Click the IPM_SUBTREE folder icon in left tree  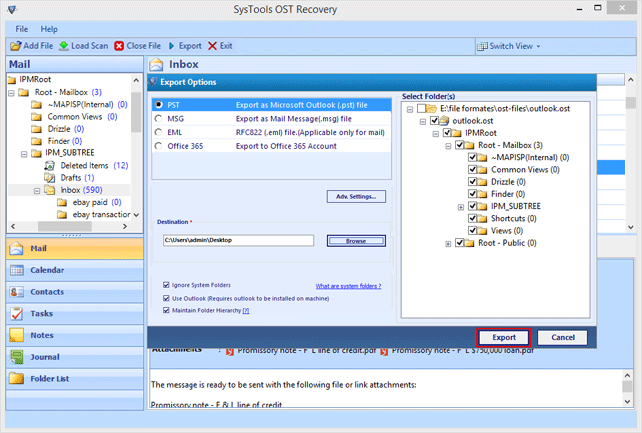tap(36, 153)
